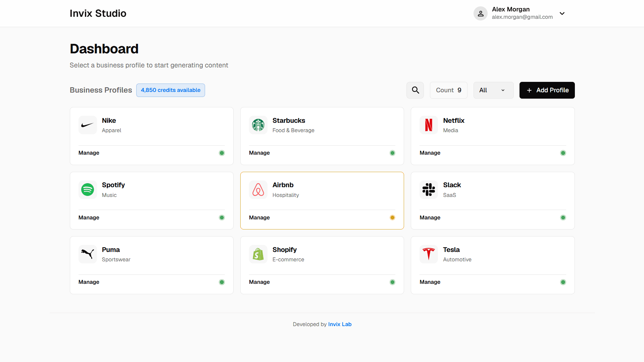Click the Puma logo icon
The height and width of the screenshot is (362, 644).
(x=88, y=254)
